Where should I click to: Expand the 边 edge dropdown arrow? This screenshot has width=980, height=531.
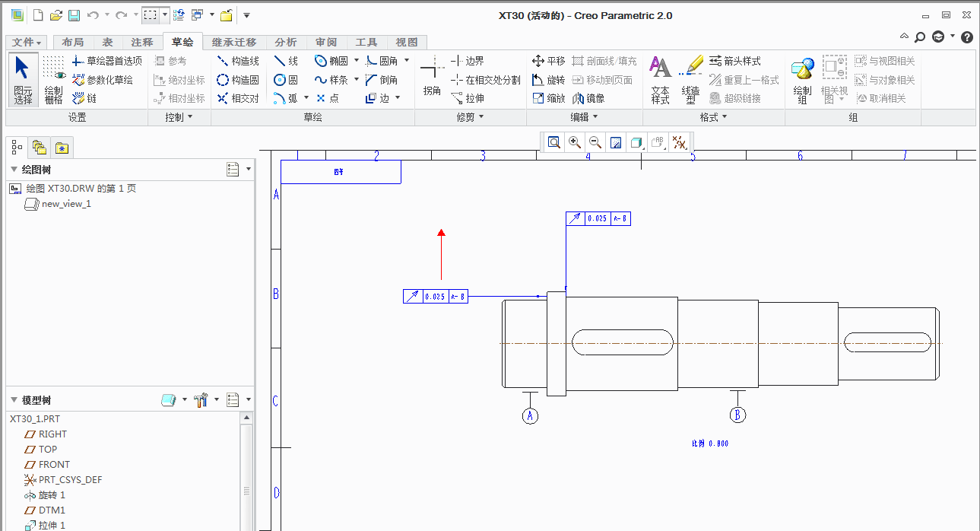pos(398,98)
